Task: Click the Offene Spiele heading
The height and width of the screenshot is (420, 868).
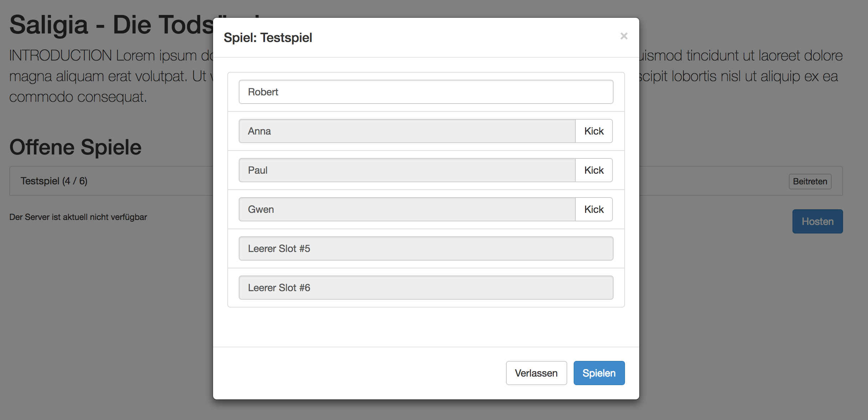Action: point(76,147)
